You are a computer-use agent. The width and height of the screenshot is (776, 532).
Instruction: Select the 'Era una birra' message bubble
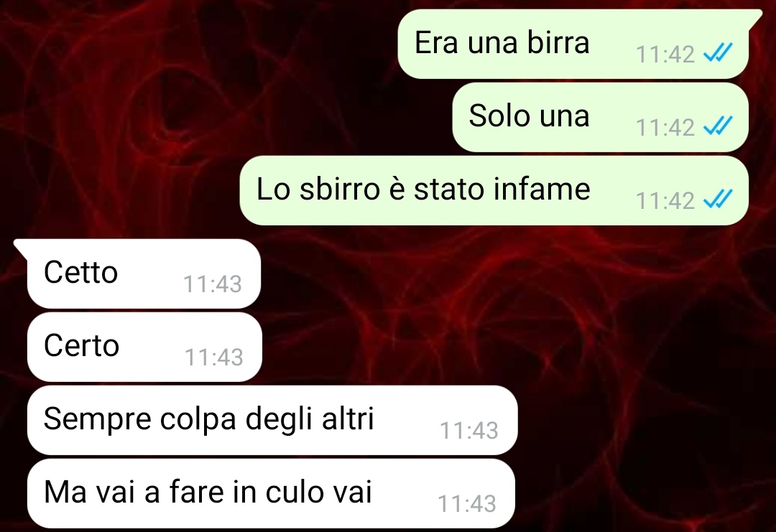[573, 44]
